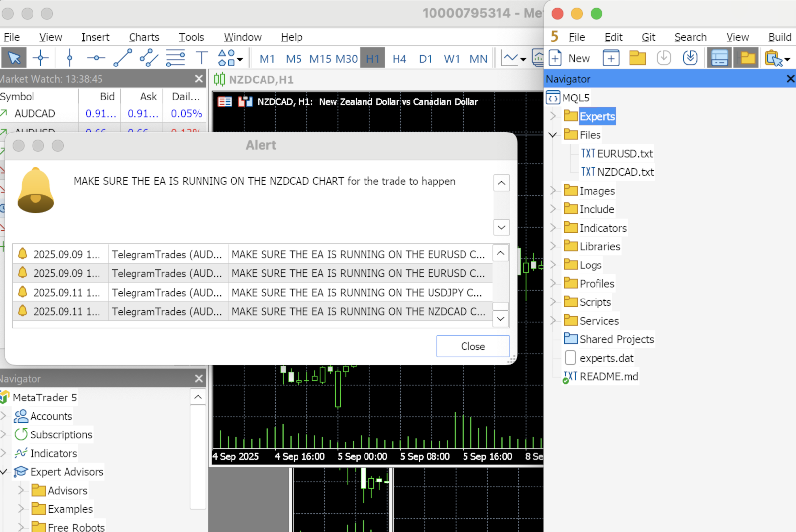Screen dimensions: 796x532
Task: Select the equidistant channel tool
Action: tap(149, 58)
